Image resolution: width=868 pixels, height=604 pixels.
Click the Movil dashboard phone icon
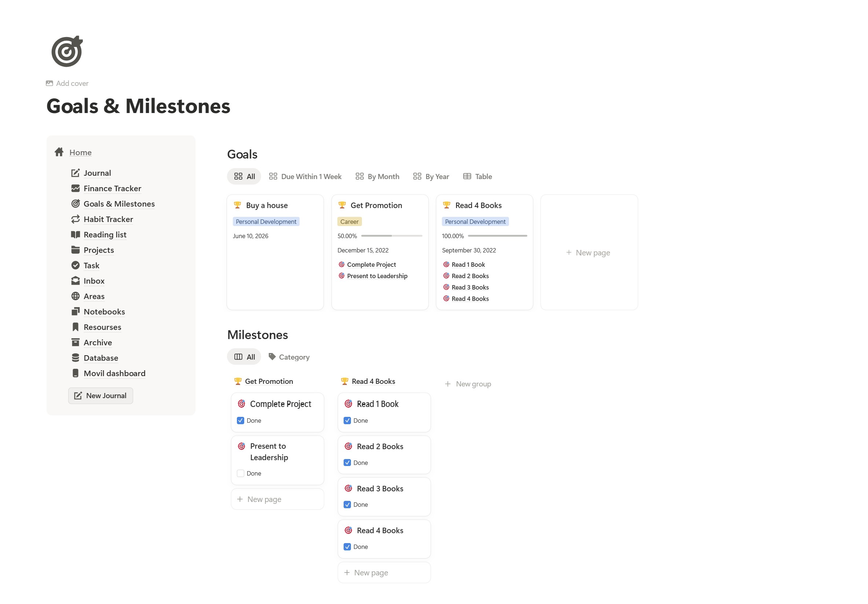[75, 373]
